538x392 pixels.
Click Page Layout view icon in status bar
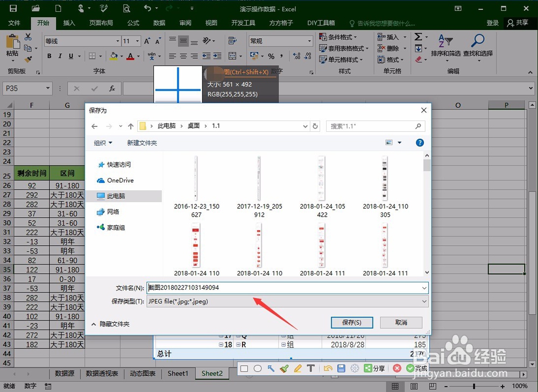tap(414, 386)
